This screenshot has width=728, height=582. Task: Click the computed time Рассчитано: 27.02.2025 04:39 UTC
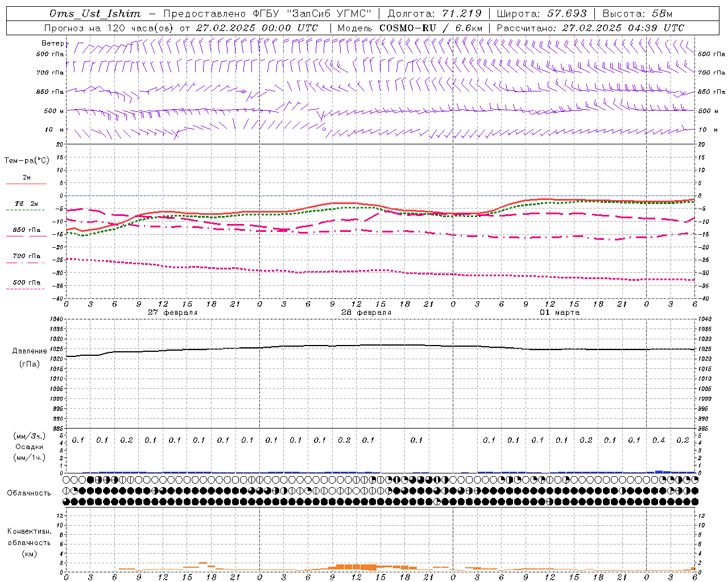(590, 28)
